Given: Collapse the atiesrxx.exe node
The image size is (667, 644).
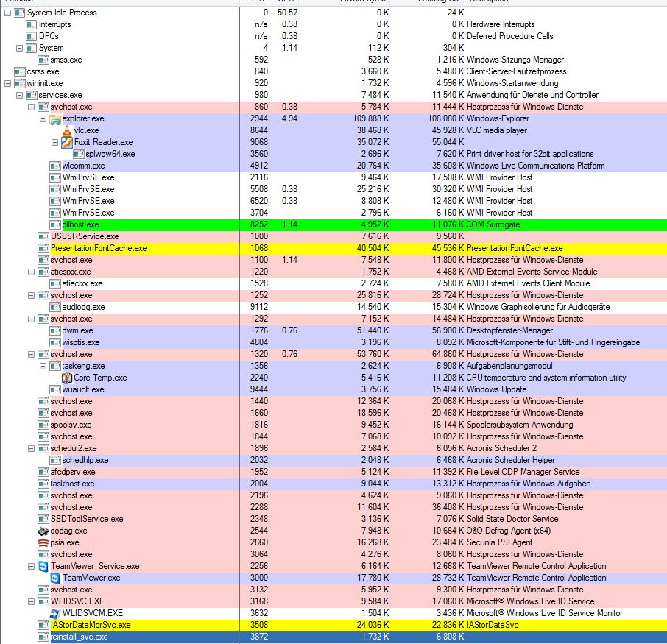Looking at the screenshot, I should (31, 272).
